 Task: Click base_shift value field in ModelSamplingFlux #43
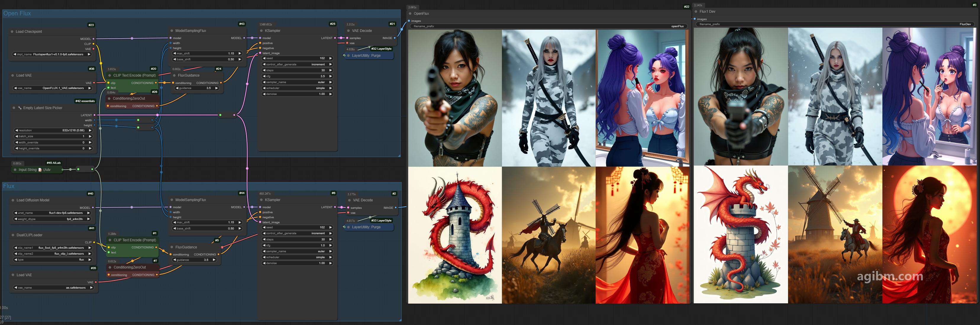(x=207, y=59)
